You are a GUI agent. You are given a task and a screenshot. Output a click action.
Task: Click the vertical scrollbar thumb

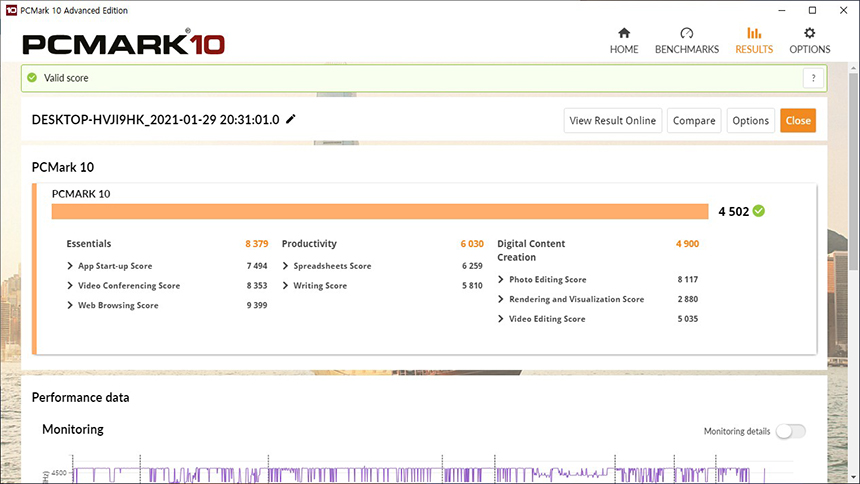pyautogui.click(x=853, y=170)
